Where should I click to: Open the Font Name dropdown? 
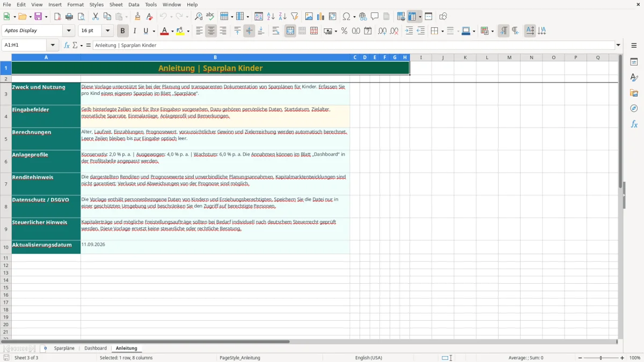[69, 31]
